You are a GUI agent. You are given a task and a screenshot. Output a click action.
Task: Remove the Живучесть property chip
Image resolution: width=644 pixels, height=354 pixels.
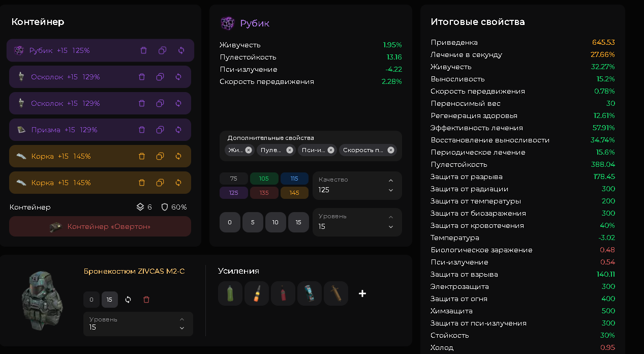pyautogui.click(x=249, y=150)
